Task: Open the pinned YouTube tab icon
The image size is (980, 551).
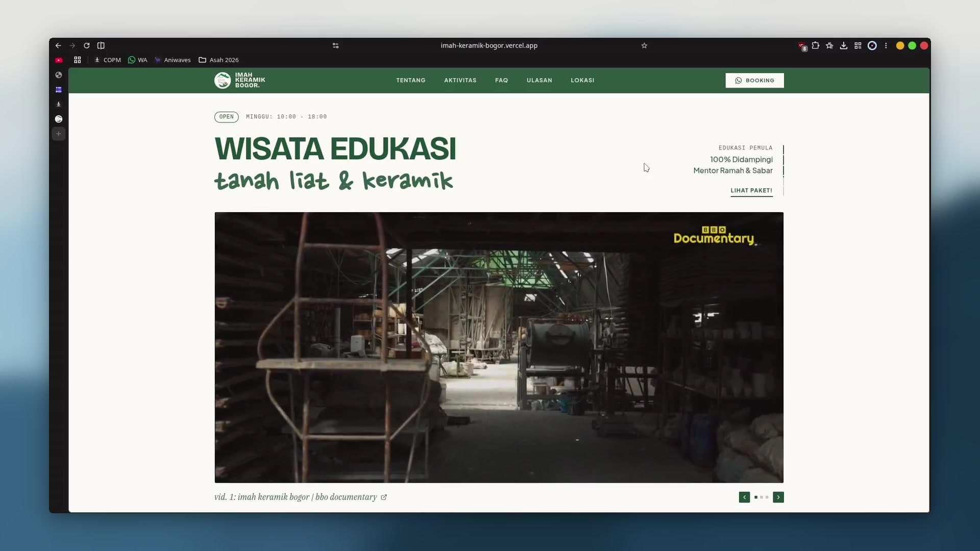Action: pyautogui.click(x=59, y=60)
